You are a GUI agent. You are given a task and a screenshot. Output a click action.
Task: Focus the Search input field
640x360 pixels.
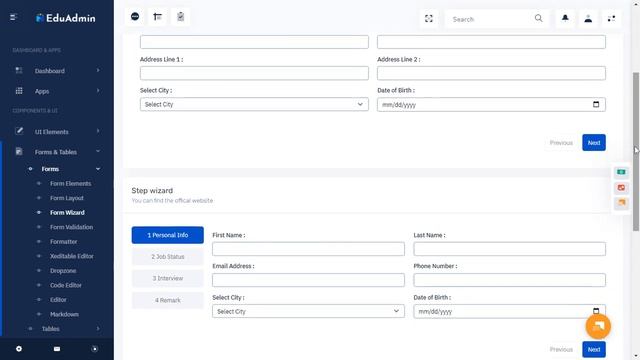point(490,19)
